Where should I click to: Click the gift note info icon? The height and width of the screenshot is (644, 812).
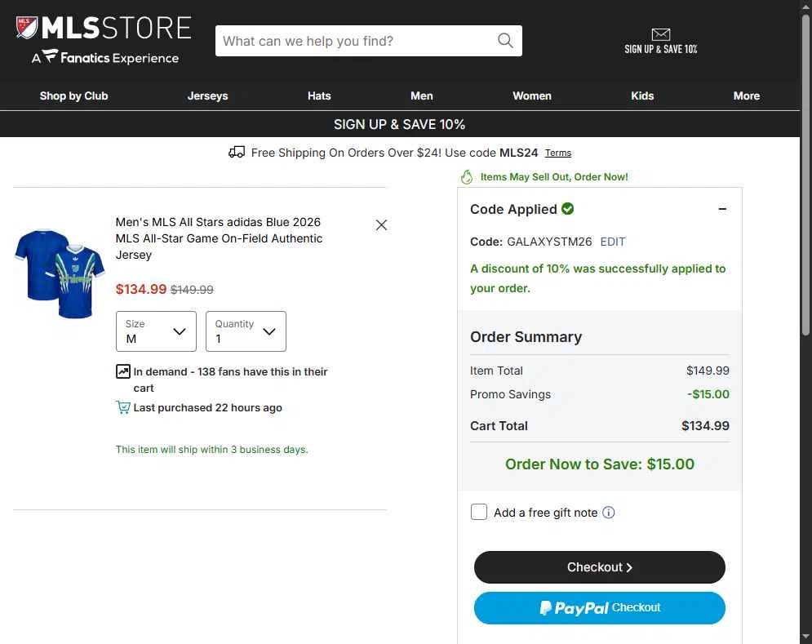(x=609, y=513)
